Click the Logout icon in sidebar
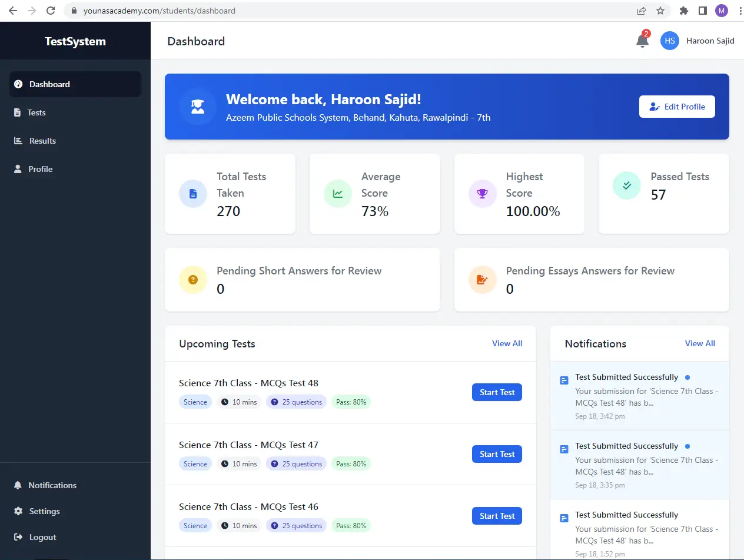 [17, 536]
